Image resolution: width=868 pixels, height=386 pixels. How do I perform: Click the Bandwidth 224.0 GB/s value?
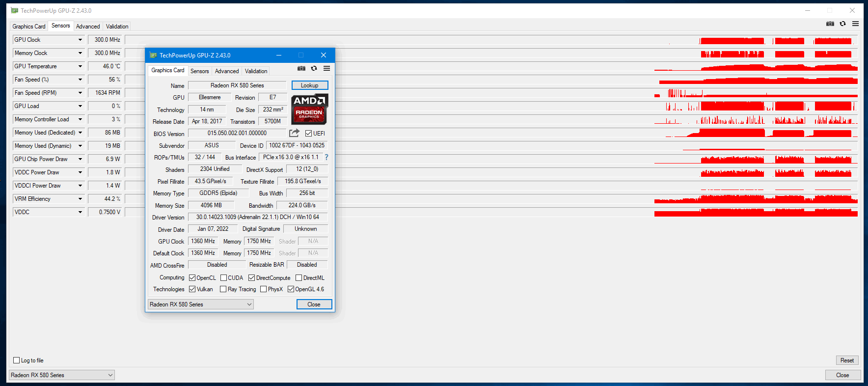point(302,205)
